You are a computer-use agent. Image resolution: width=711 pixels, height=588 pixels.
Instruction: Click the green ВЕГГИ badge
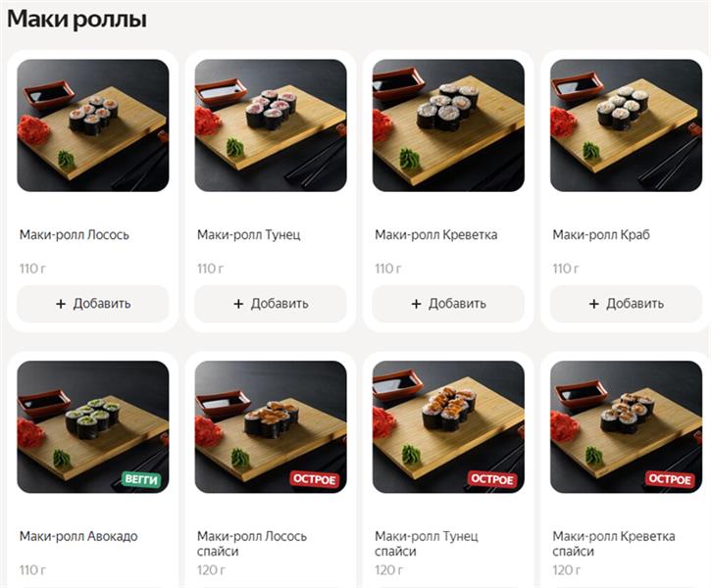[141, 479]
